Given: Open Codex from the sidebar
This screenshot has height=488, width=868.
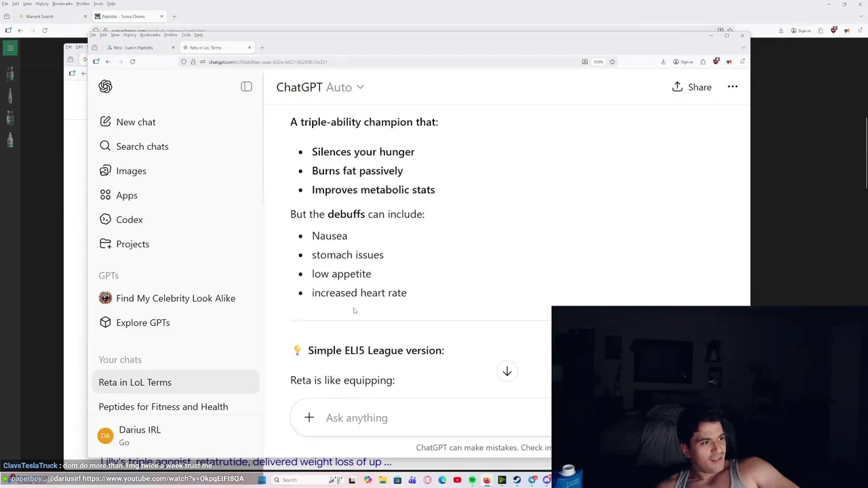Looking at the screenshot, I should [x=176, y=220].
